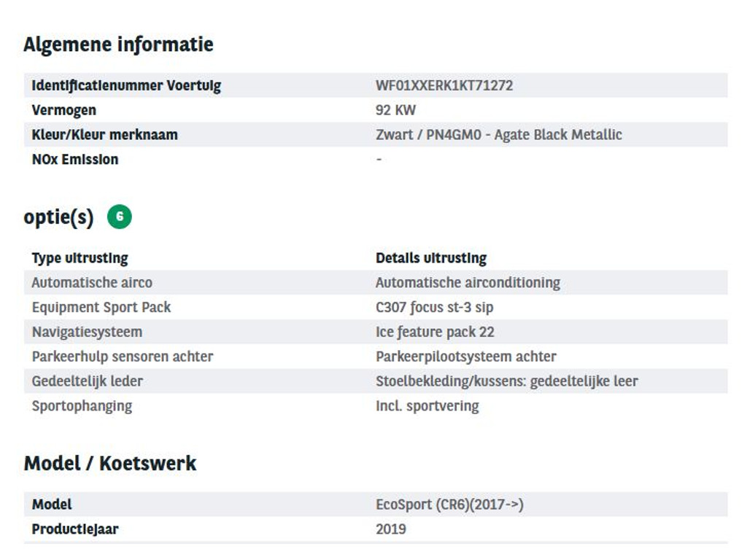Click the Type uitrusting column header
The height and width of the screenshot is (560, 747).
click(80, 258)
